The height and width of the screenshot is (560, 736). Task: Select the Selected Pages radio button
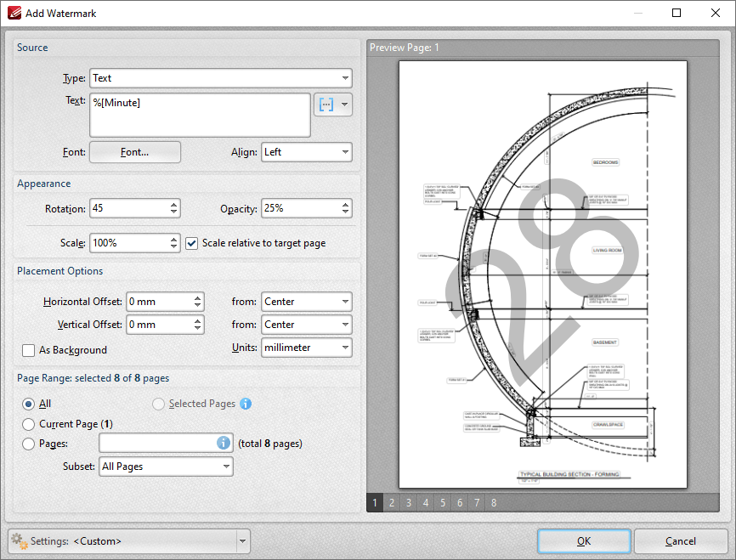[x=158, y=404]
